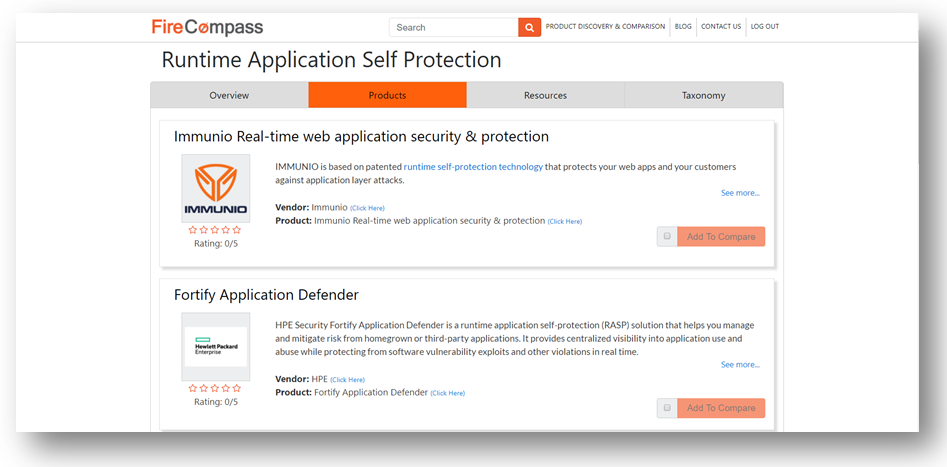Click the Immunio logo thumbnail

point(216,188)
